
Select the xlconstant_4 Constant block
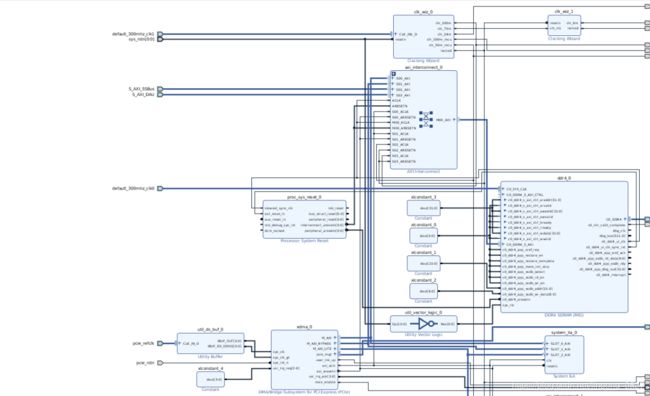211,379
